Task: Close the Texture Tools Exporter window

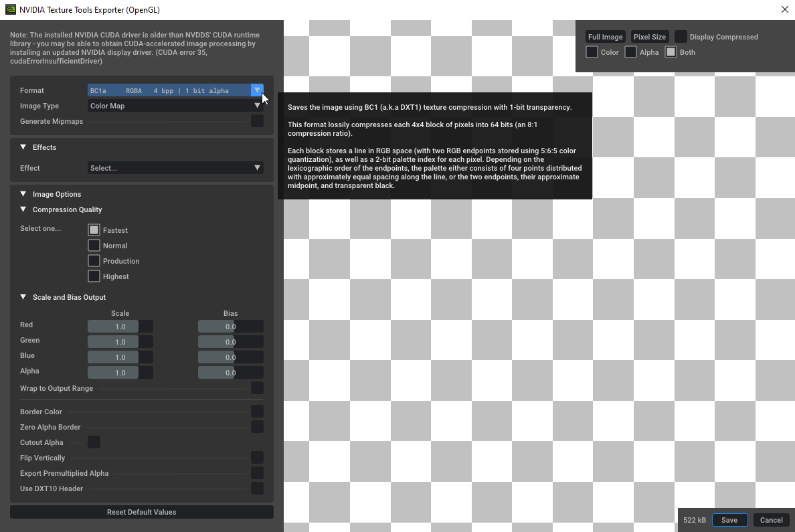Action: [785, 9]
